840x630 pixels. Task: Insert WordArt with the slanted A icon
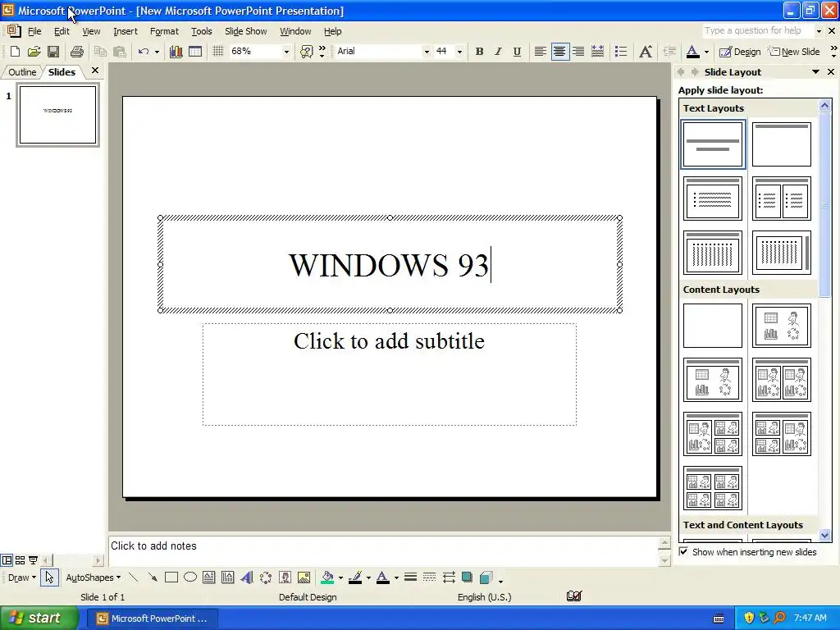tap(246, 577)
